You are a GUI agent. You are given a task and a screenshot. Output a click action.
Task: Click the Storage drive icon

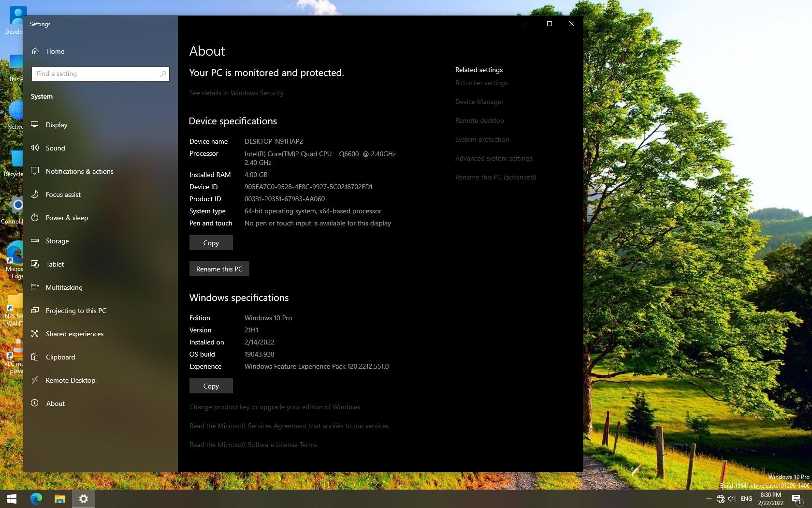(35, 240)
